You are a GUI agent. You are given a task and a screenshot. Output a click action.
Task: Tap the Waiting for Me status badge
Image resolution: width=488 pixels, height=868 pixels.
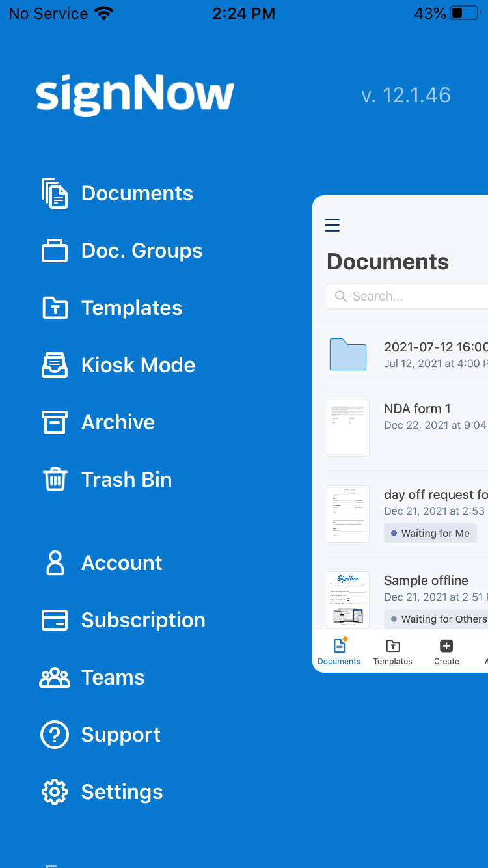[x=430, y=533]
